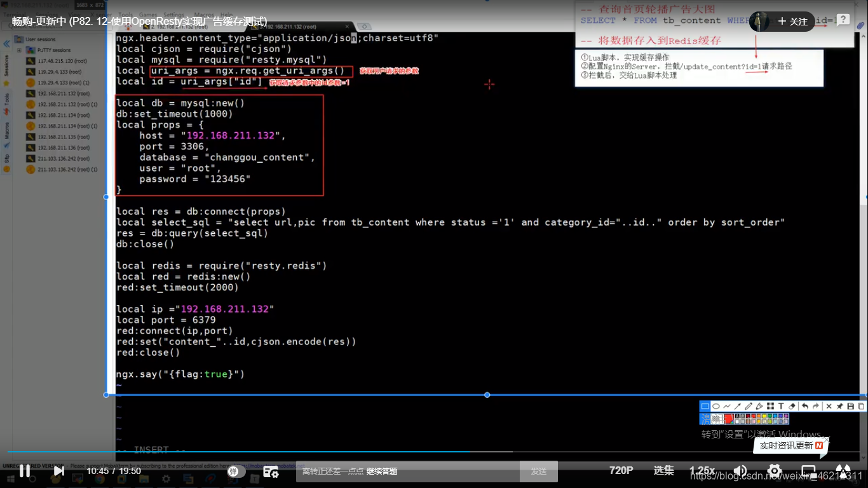Click the 关注 follow button
The width and height of the screenshot is (868, 488).
792,22
